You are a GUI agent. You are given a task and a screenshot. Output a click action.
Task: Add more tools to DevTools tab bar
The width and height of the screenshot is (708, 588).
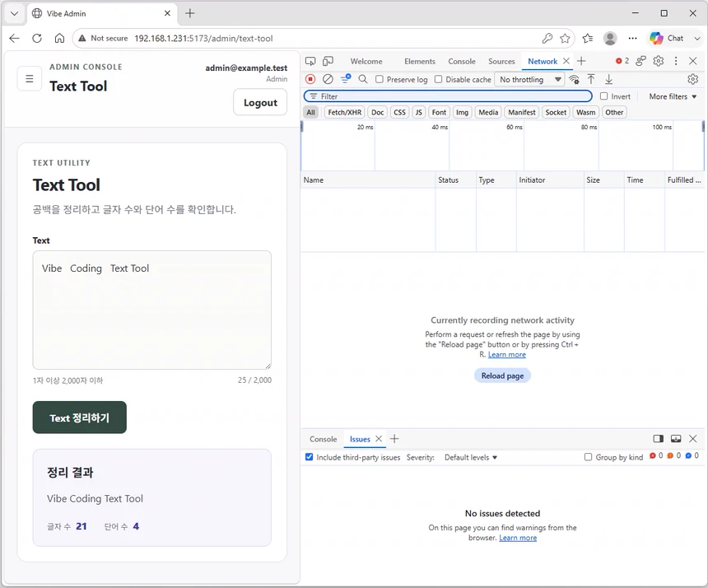point(581,61)
